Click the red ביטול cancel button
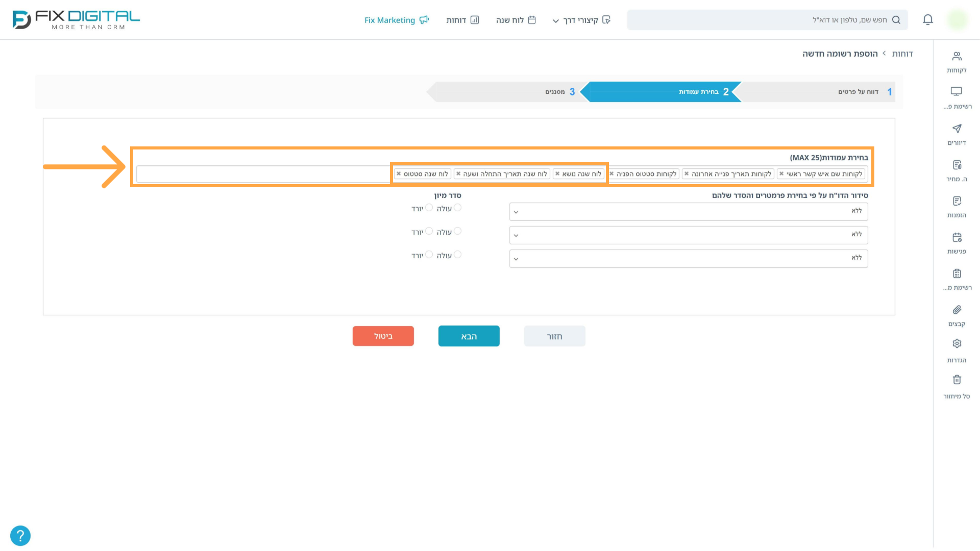Viewport: 980px width, 551px height. (x=383, y=336)
